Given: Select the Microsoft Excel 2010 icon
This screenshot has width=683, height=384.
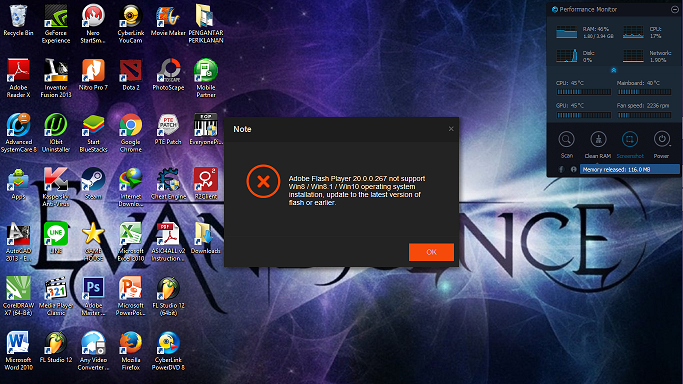Looking at the screenshot, I should 131,243.
